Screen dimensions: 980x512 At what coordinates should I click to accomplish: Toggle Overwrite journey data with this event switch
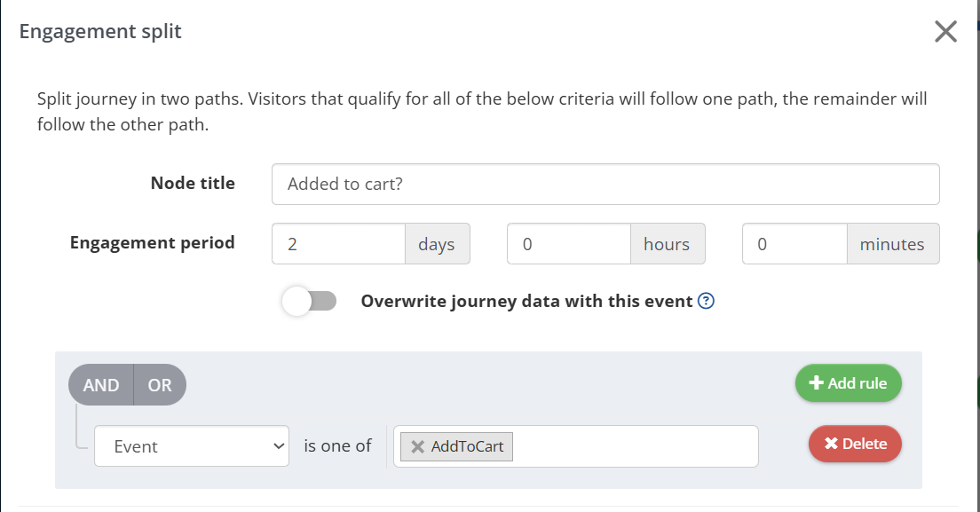point(310,301)
